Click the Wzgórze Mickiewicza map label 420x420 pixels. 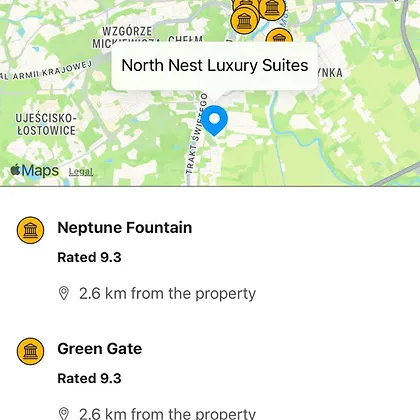point(127,37)
